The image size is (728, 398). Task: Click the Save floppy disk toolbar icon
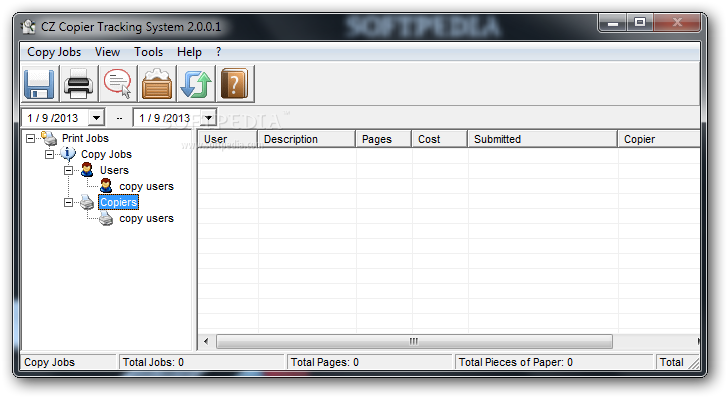point(39,84)
